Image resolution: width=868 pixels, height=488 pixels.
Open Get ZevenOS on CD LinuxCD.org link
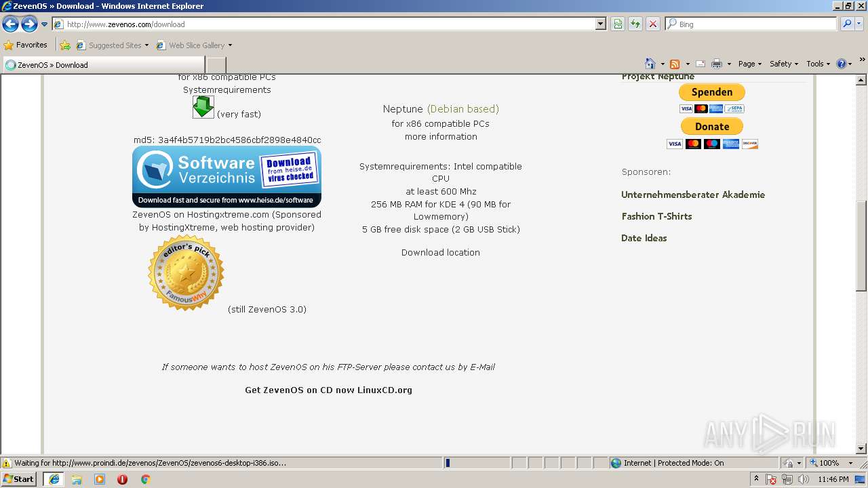click(328, 390)
